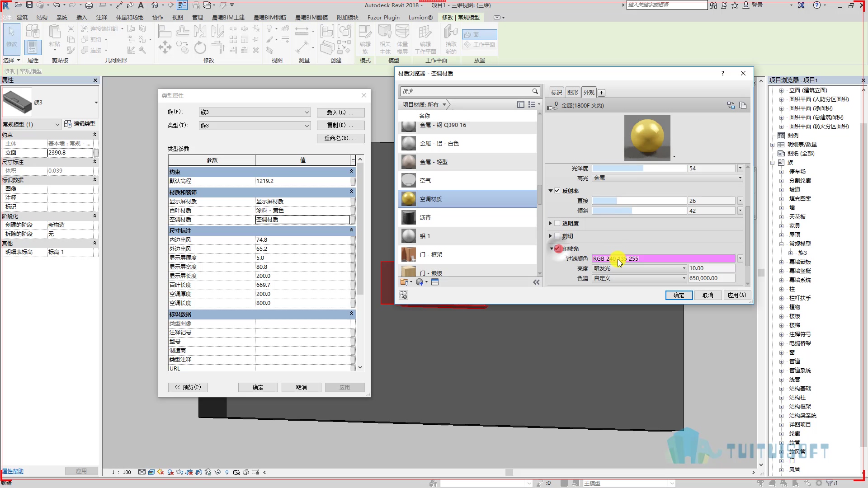Click the material search input field
Screen dimensions: 868x488
(x=466, y=91)
